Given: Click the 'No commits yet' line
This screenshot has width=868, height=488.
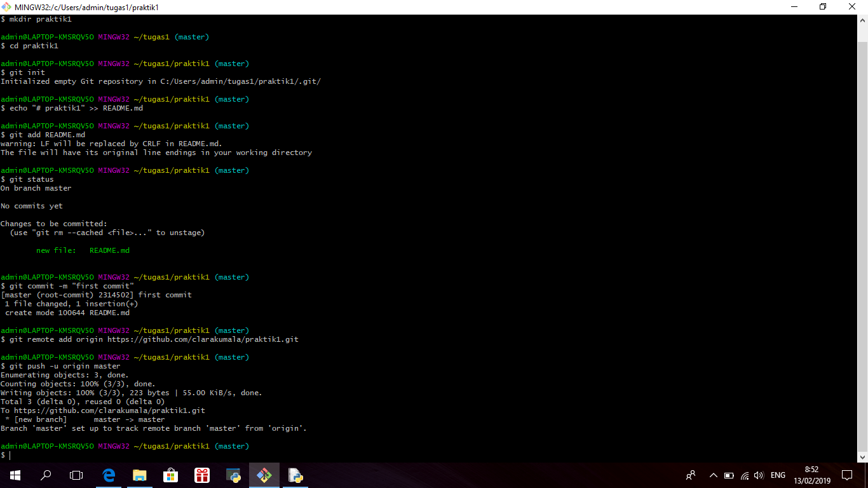Looking at the screenshot, I should tap(32, 206).
